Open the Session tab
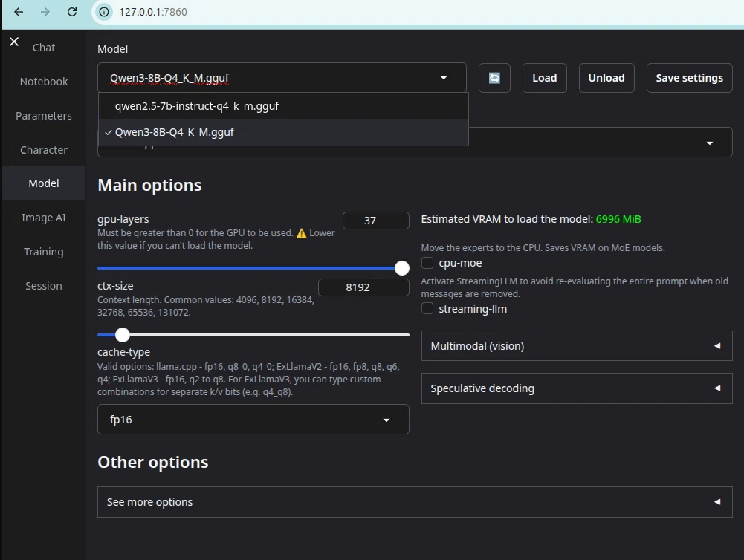744x560 pixels. (44, 286)
